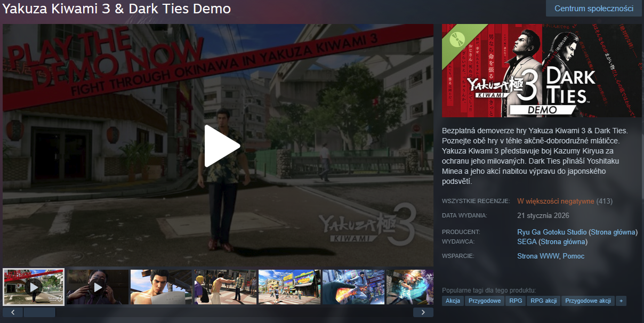Select screenshot thumbnail of street fight punch

click(226, 287)
